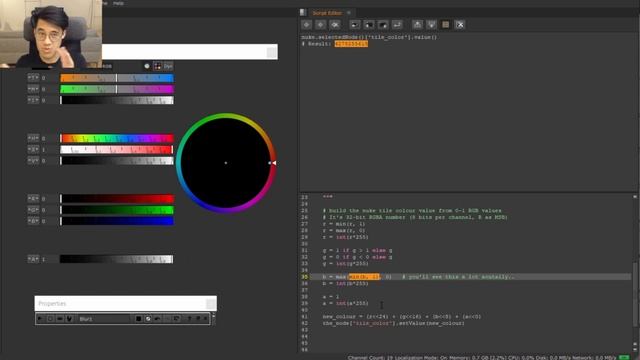Switch to the Script Editor tab

(327, 13)
